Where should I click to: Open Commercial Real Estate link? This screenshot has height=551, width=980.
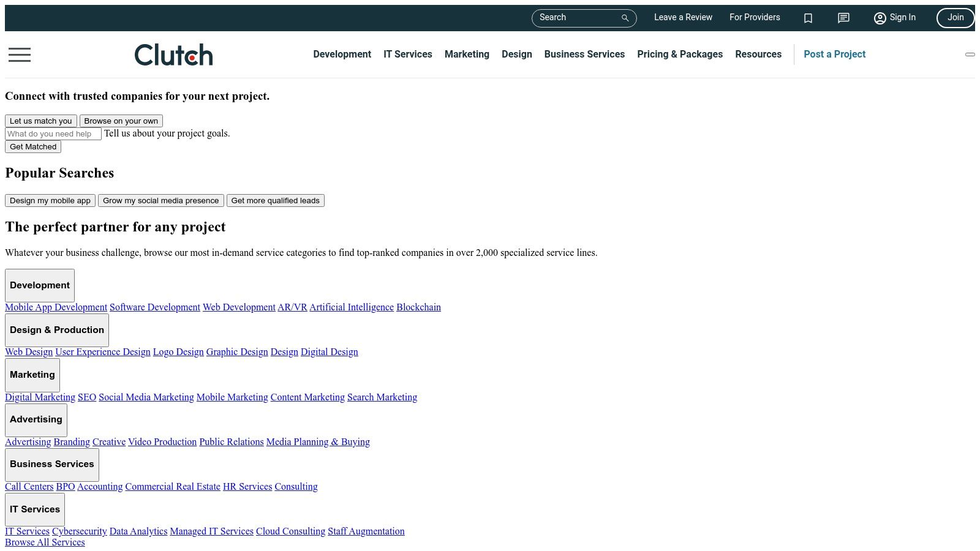(x=173, y=487)
